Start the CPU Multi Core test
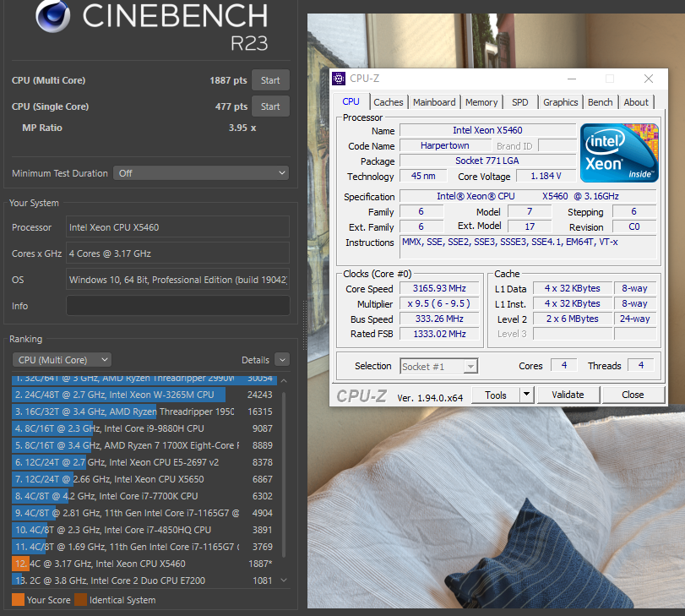The width and height of the screenshot is (685, 616). (270, 80)
